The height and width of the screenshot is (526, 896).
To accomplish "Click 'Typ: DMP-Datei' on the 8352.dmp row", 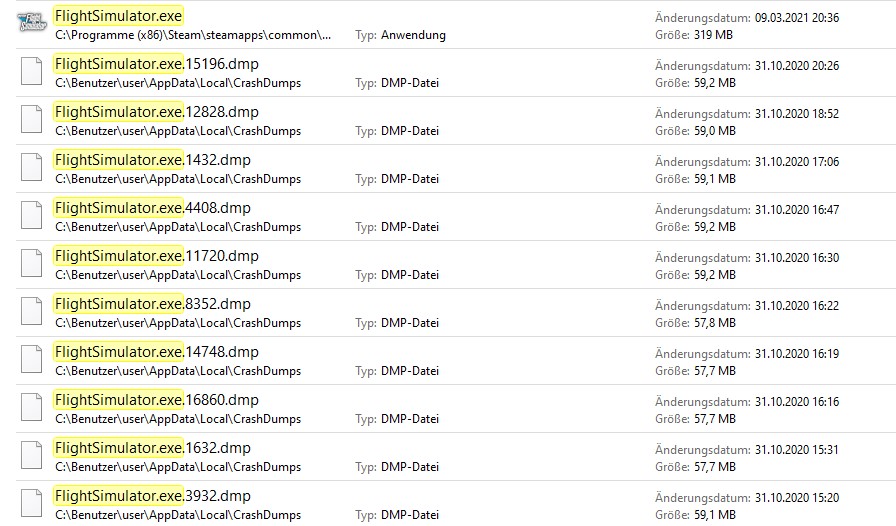I will (397, 324).
